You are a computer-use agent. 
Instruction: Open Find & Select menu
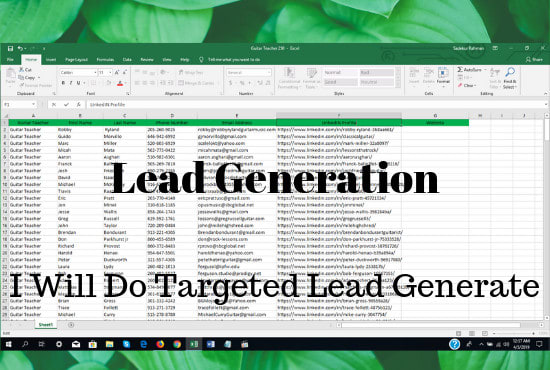click(x=510, y=78)
